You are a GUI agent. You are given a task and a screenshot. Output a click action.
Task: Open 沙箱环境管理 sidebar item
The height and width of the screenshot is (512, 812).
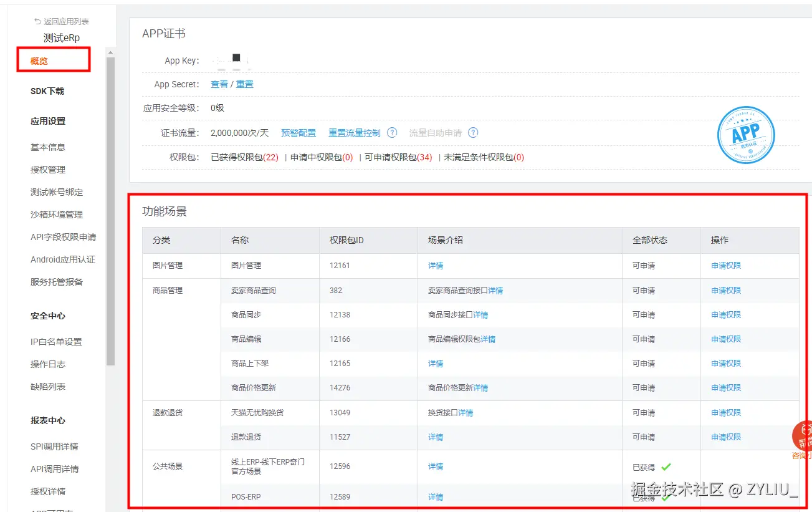tap(57, 215)
